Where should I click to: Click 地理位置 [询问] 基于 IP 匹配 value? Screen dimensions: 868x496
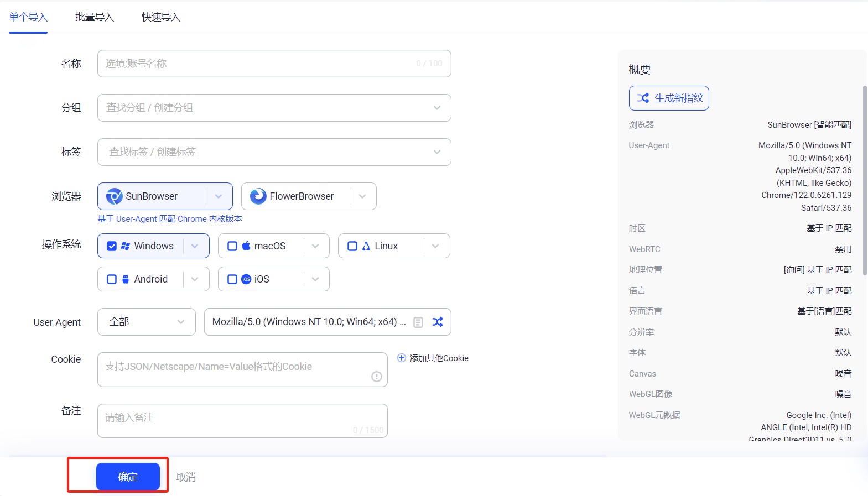[818, 270]
